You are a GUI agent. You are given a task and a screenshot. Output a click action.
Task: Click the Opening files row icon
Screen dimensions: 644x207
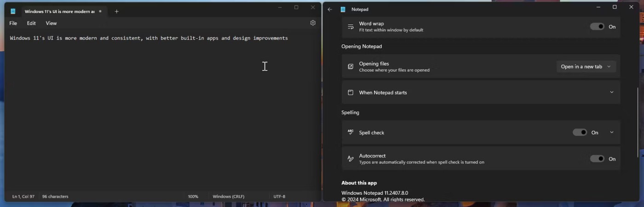click(351, 67)
